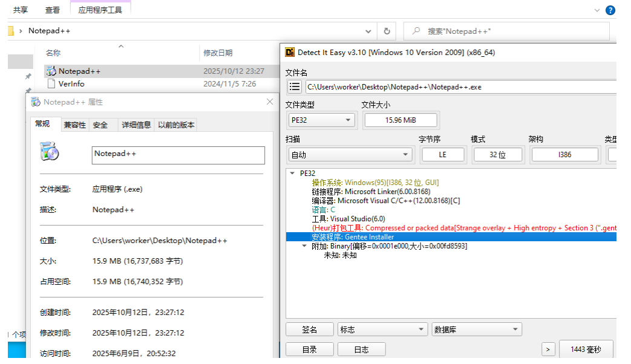Click the Detect It Easy title bar icon
The height and width of the screenshot is (364, 631).
tap(290, 53)
